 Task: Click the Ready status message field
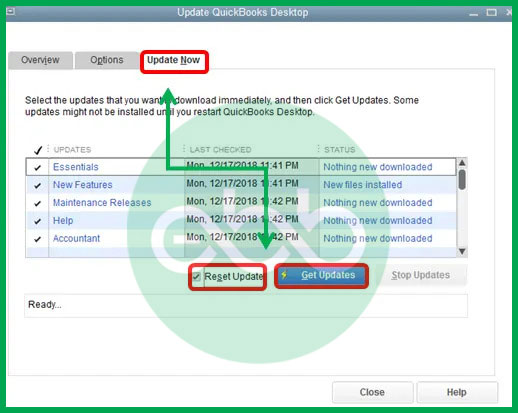point(246,305)
